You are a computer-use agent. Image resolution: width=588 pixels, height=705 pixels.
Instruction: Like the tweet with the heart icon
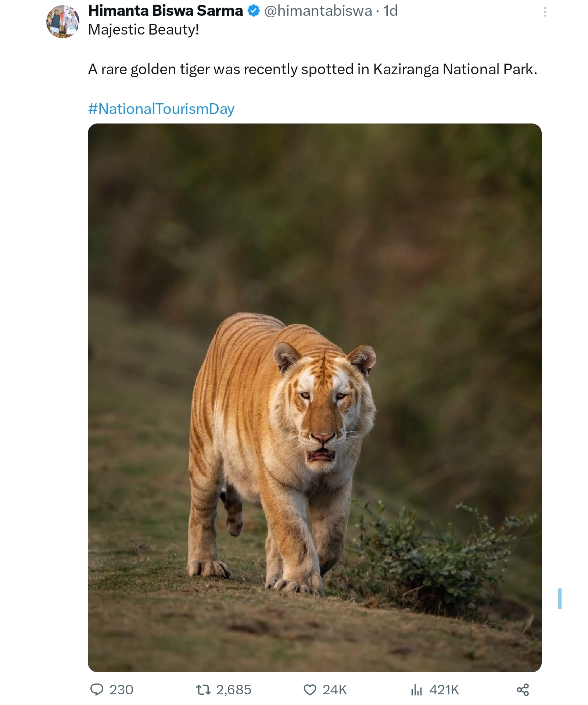point(310,690)
